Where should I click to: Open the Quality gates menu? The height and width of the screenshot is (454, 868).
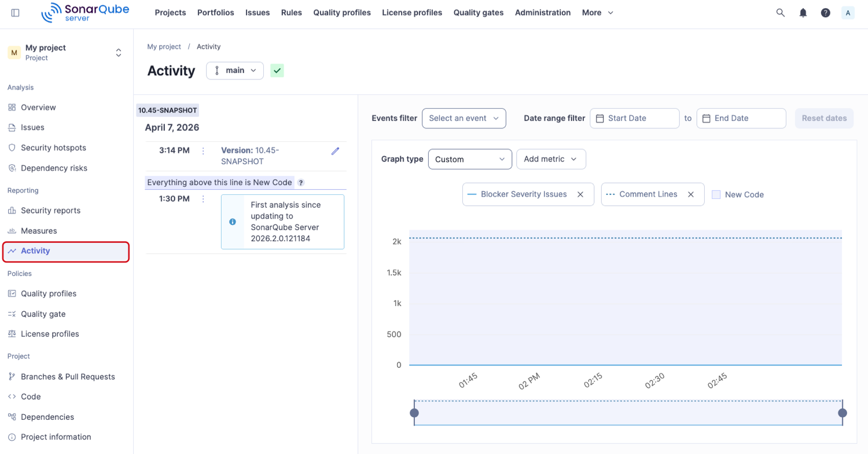pyautogui.click(x=479, y=13)
